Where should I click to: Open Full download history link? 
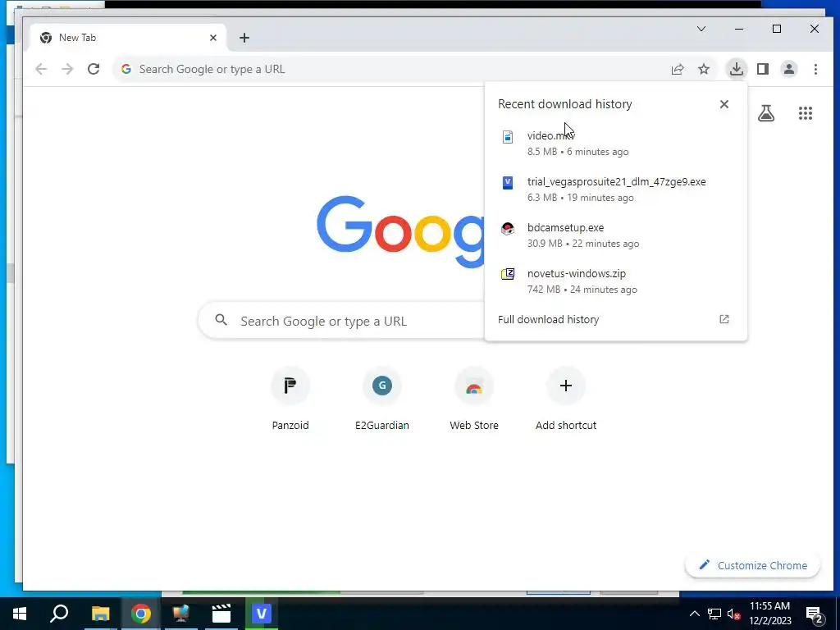tap(548, 319)
